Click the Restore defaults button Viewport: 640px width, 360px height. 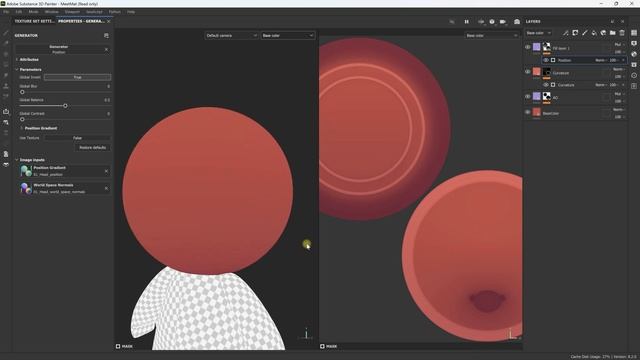[x=93, y=147]
